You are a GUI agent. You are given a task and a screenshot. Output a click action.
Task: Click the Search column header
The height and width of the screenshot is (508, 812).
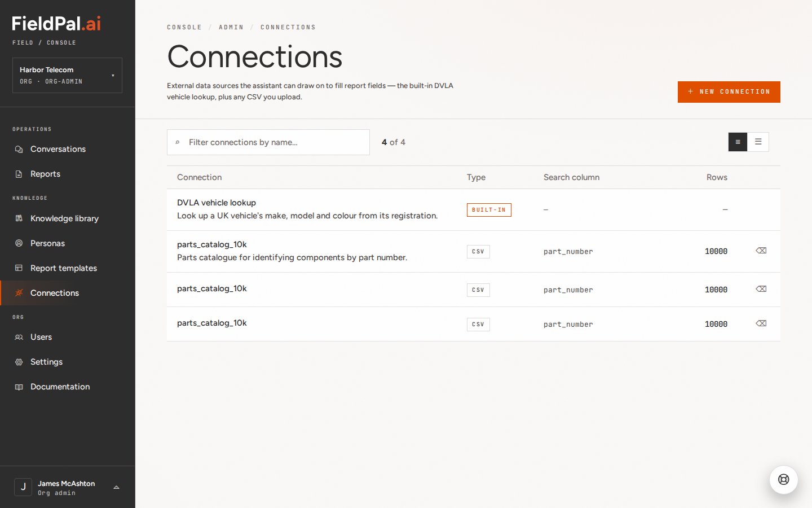571,177
